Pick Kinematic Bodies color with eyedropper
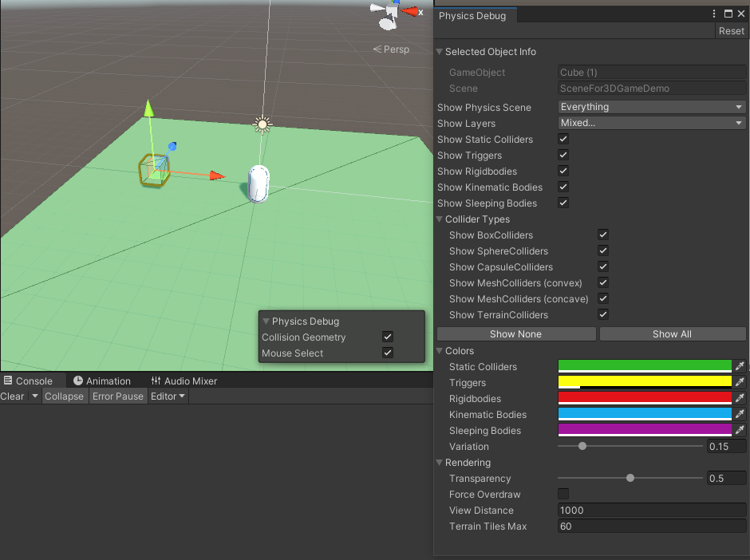Viewport: 750px width, 560px height. pyautogui.click(x=740, y=414)
